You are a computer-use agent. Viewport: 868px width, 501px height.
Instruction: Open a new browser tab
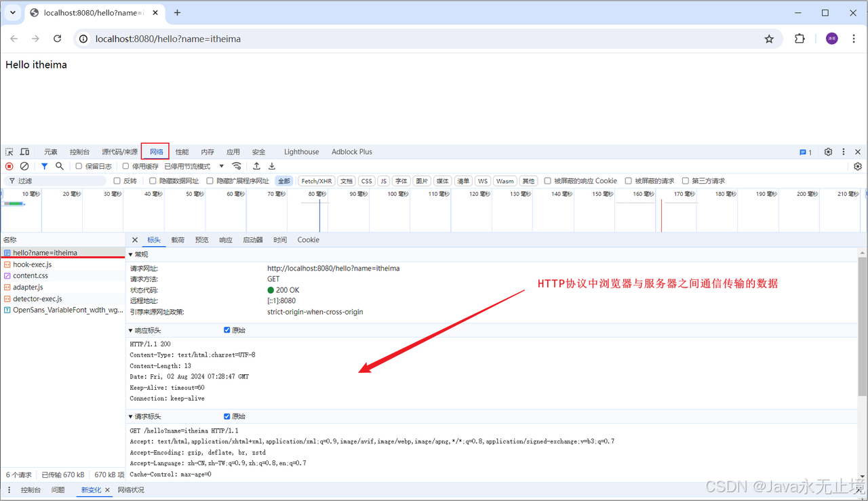click(178, 13)
